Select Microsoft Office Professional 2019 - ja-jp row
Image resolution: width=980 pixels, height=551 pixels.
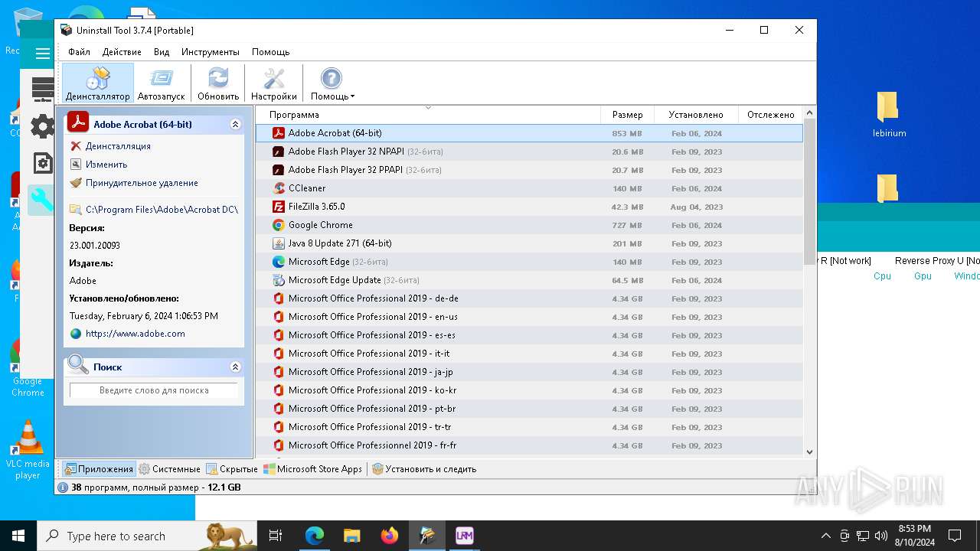[x=529, y=372]
